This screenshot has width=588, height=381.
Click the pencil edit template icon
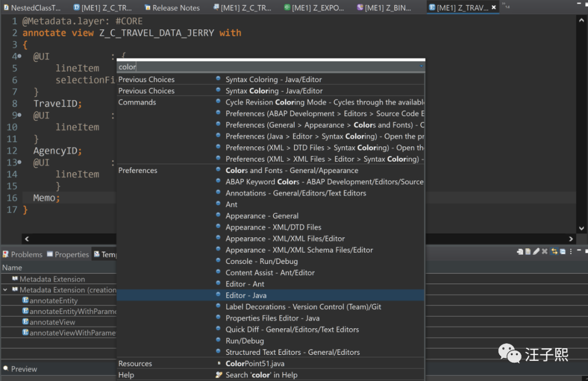click(x=536, y=251)
